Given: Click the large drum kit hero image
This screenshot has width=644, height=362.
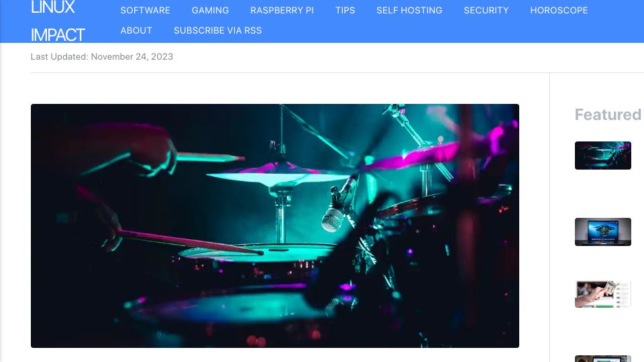Looking at the screenshot, I should (x=275, y=226).
